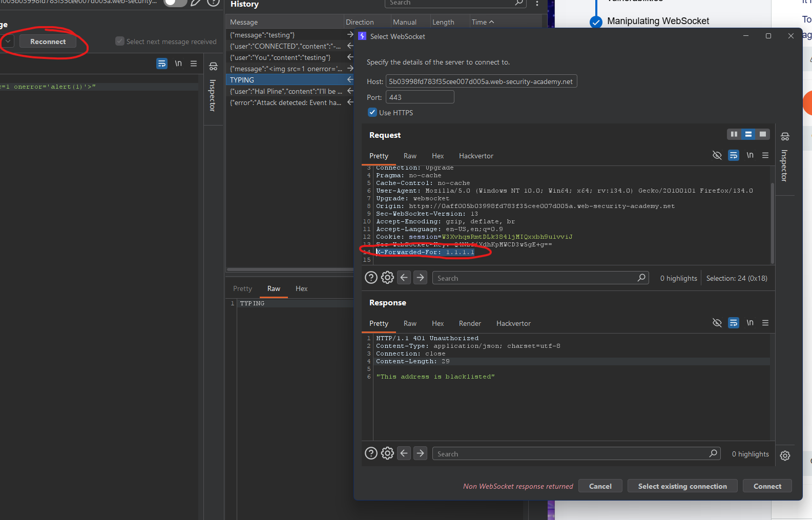812x520 pixels.
Task: Switch Request view to Hackvertor tab
Action: (x=476, y=156)
